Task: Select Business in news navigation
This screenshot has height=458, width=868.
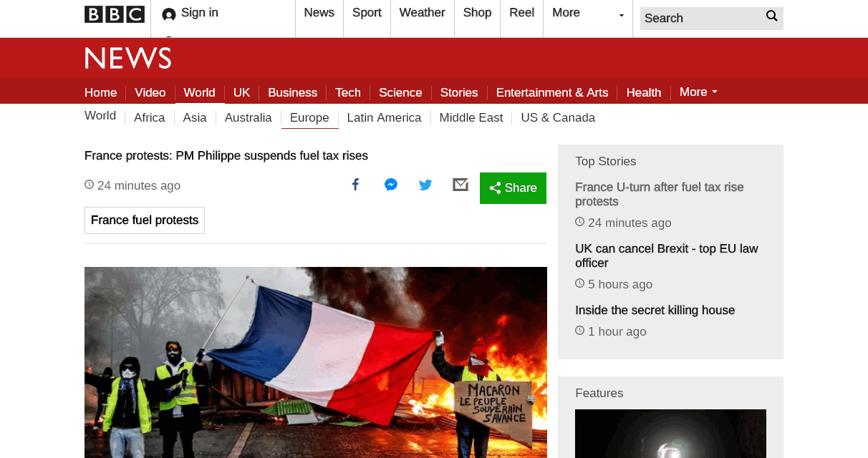Action: tap(293, 92)
